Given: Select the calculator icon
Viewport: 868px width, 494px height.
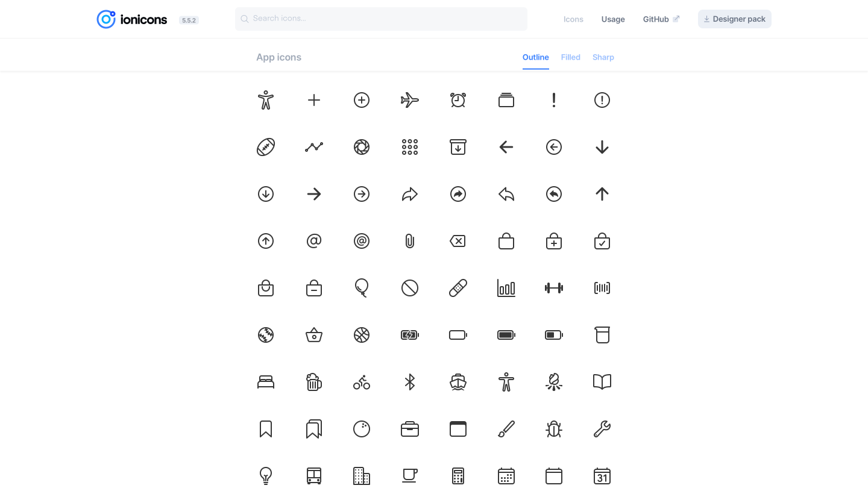Looking at the screenshot, I should (458, 476).
